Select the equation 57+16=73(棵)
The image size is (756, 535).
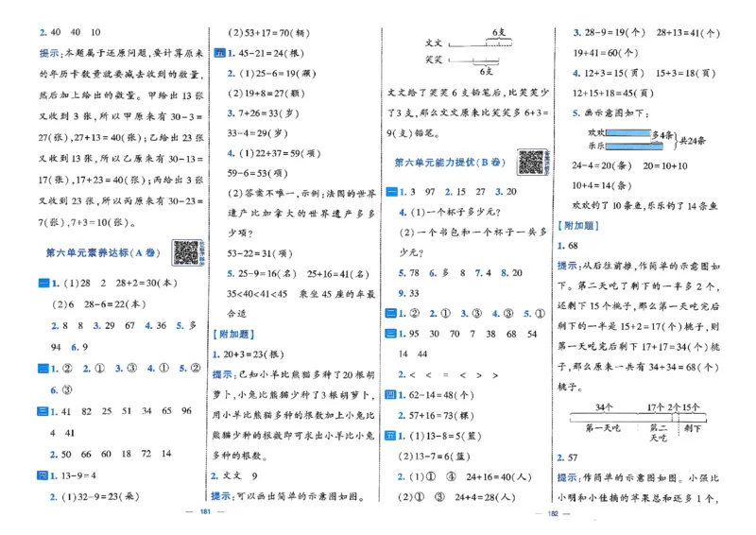[x=441, y=416]
